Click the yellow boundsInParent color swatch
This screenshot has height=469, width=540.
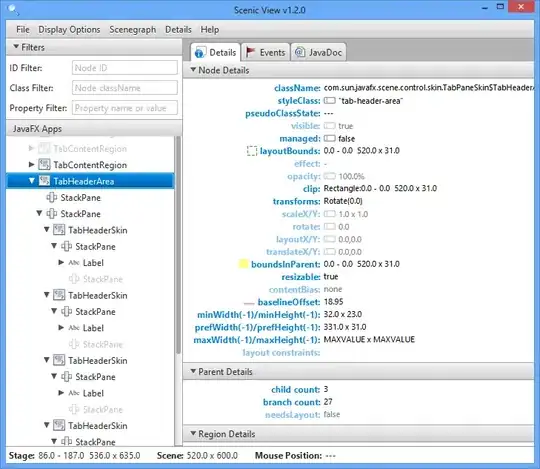click(x=243, y=264)
